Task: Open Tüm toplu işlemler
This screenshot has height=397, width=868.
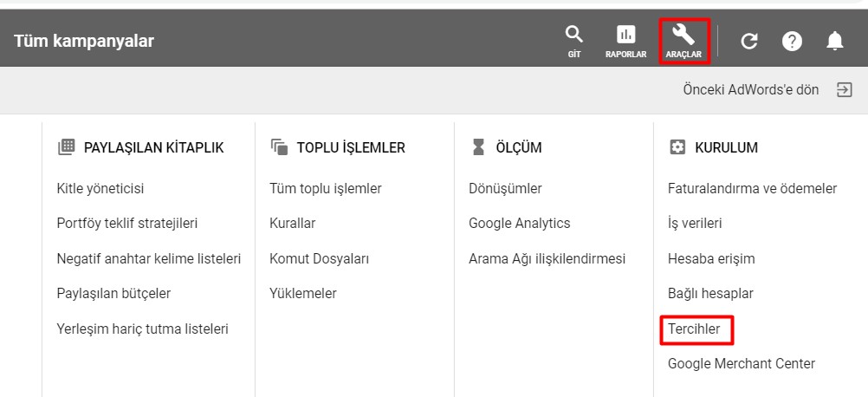Action: 326,188
